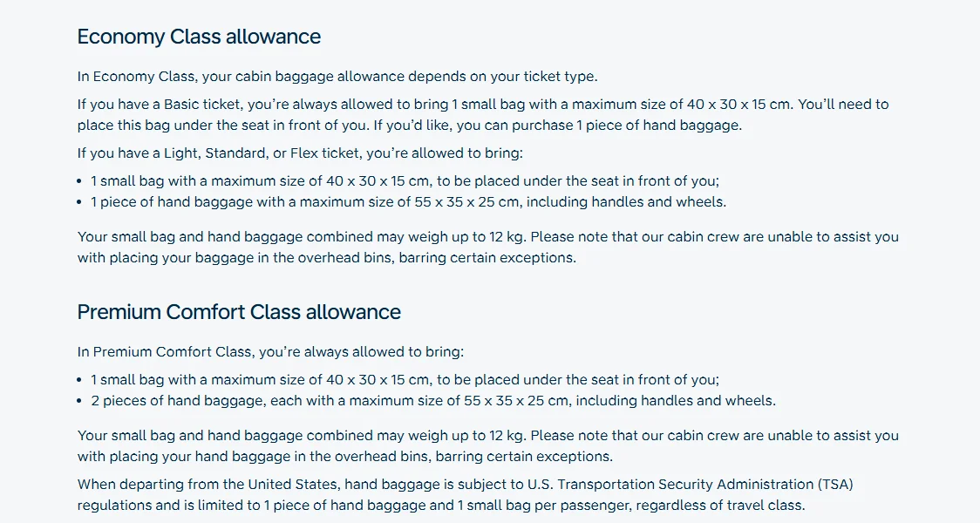This screenshot has width=980, height=523.
Task: Click the bullet marker before '2 pieces of hand baggage'
Action: click(79, 401)
